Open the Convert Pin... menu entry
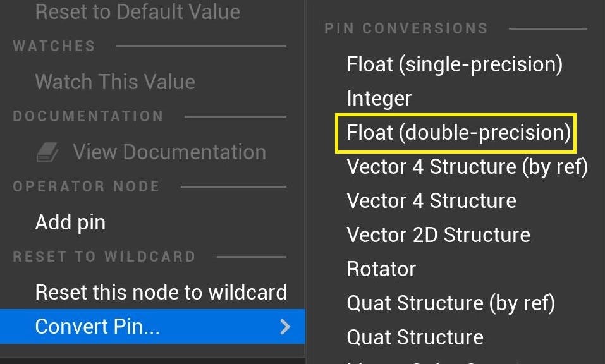The image size is (605, 364). pos(97,326)
